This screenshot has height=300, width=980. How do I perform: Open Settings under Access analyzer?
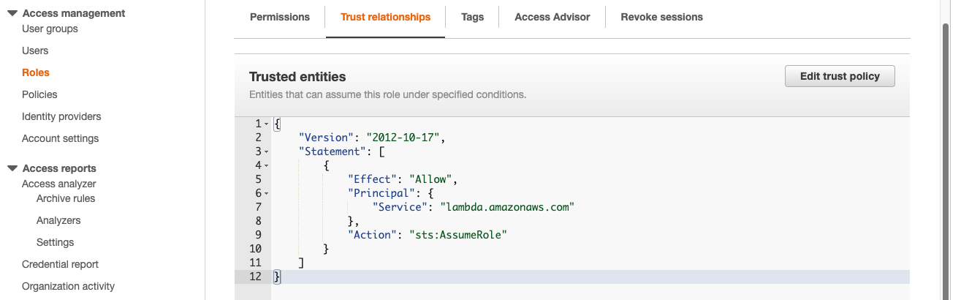click(56, 242)
